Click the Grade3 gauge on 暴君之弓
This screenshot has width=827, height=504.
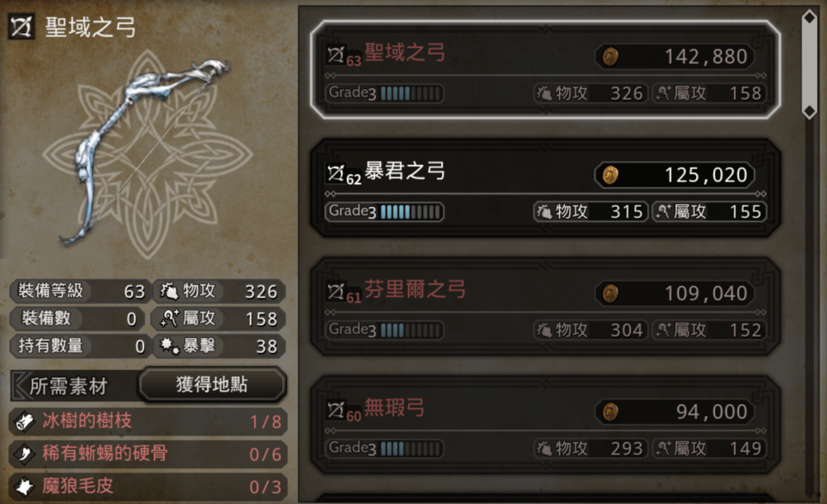click(x=384, y=212)
